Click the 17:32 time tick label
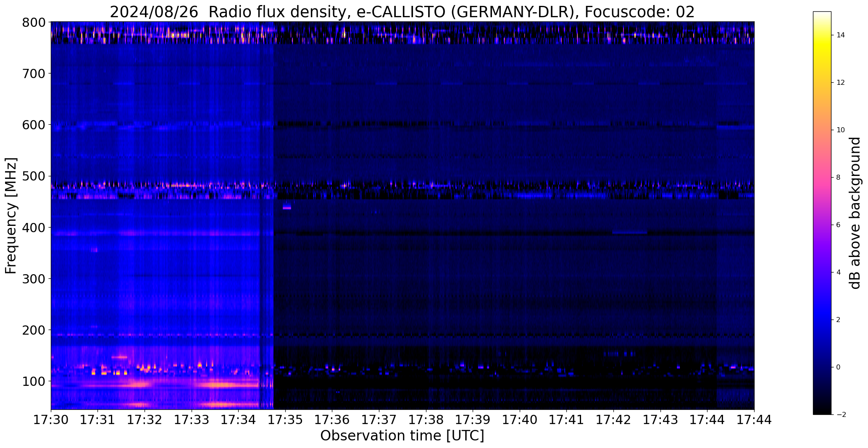Screen dimensions: 868x448 145,419
